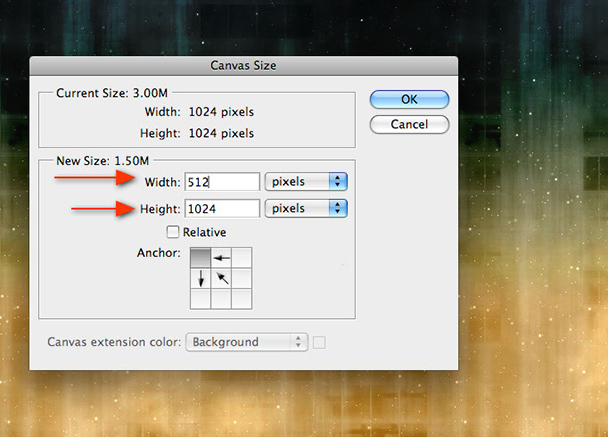This screenshot has width=608, height=437.
Task: Click the Width input field showing 512
Action: 222,182
